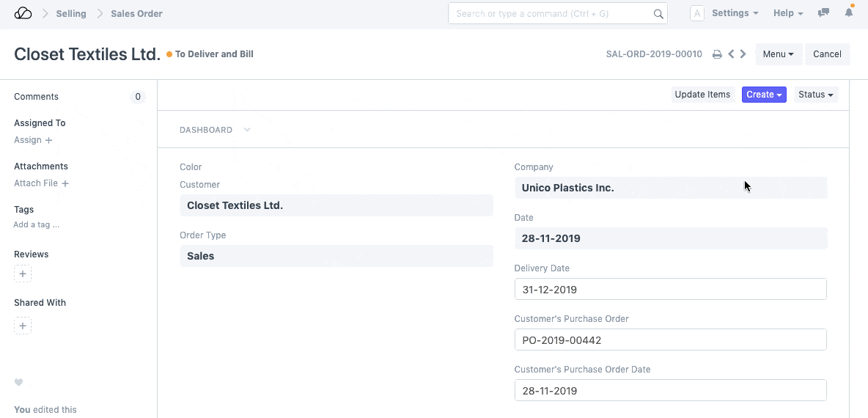Go to previous document arrow
This screenshot has height=418, width=868.
[x=731, y=54]
